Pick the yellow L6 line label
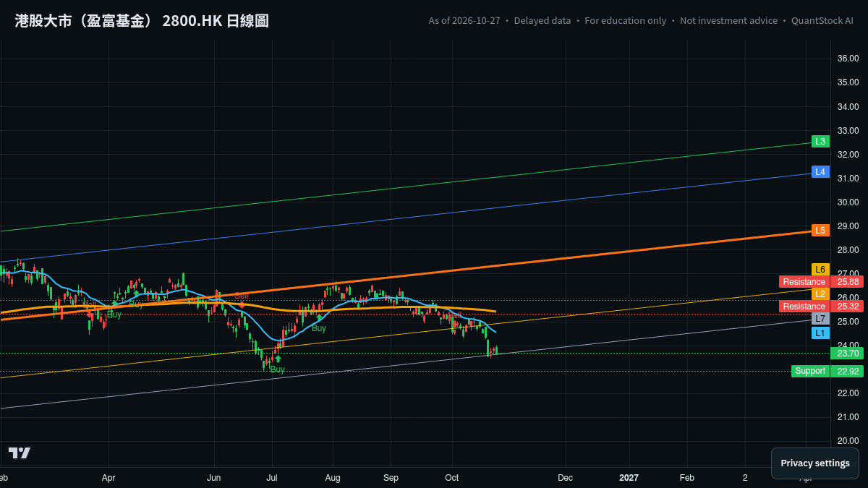The width and height of the screenshot is (868, 488). point(820,269)
